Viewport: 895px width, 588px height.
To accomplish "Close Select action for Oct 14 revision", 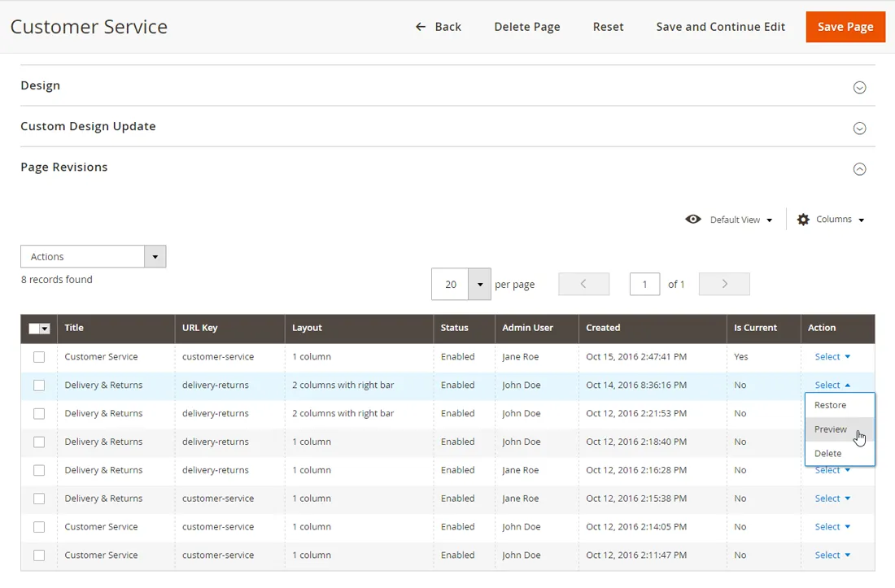I will pos(832,385).
